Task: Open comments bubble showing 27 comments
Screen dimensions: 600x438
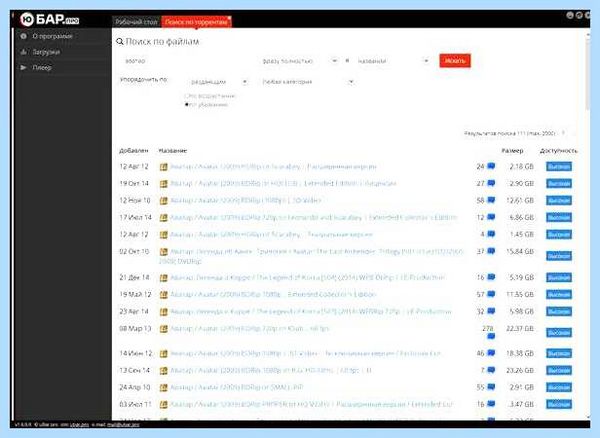Action: pyautogui.click(x=491, y=183)
